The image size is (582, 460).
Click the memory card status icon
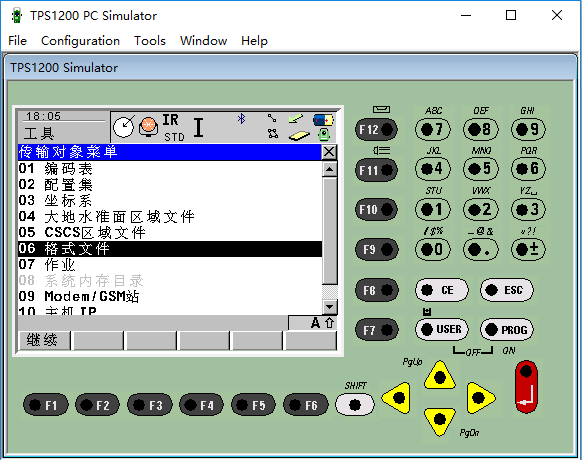pos(299,136)
